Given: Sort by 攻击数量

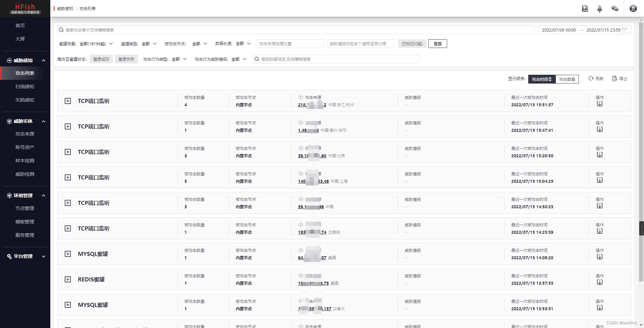Looking at the screenshot, I should tap(567, 79).
